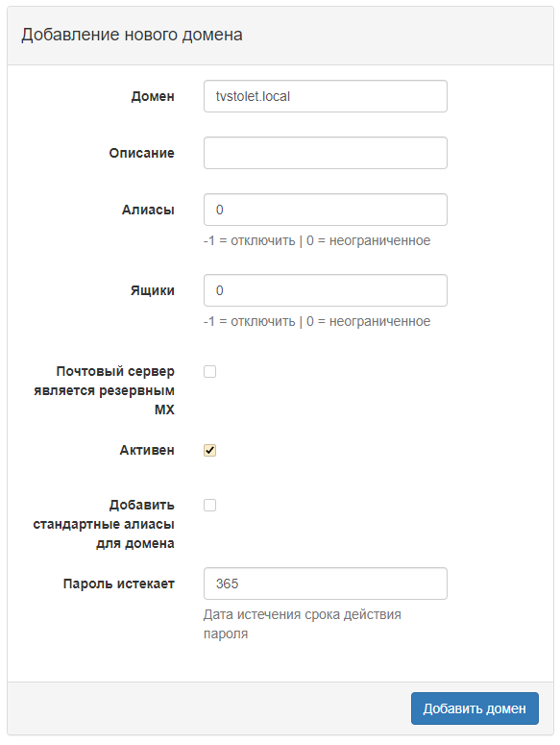Image resolution: width=560 pixels, height=745 pixels.
Task: Enable the резервным MX checkbox
Action: 209,371
